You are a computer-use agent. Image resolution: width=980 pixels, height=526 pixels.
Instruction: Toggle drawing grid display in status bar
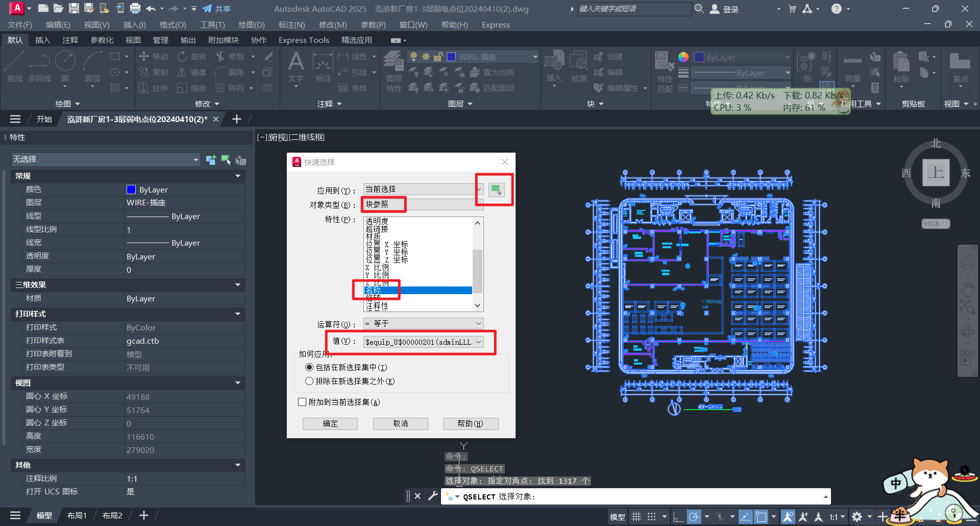[x=636, y=517]
